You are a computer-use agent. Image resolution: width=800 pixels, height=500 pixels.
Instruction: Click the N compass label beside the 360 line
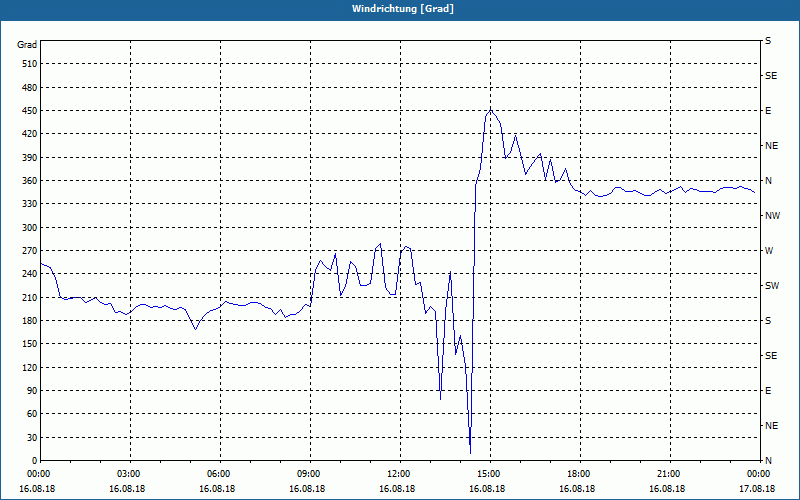coord(768,181)
